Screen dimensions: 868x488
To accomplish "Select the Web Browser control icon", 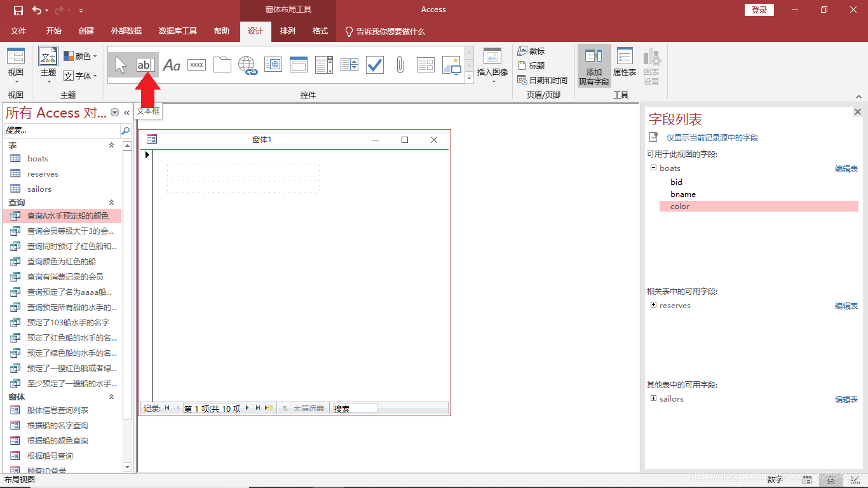I will (x=273, y=64).
